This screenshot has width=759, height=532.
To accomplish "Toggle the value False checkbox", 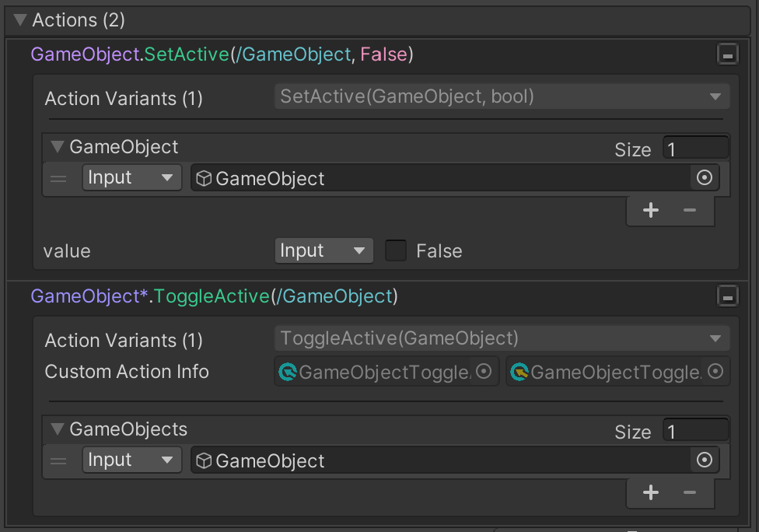I will [396, 250].
